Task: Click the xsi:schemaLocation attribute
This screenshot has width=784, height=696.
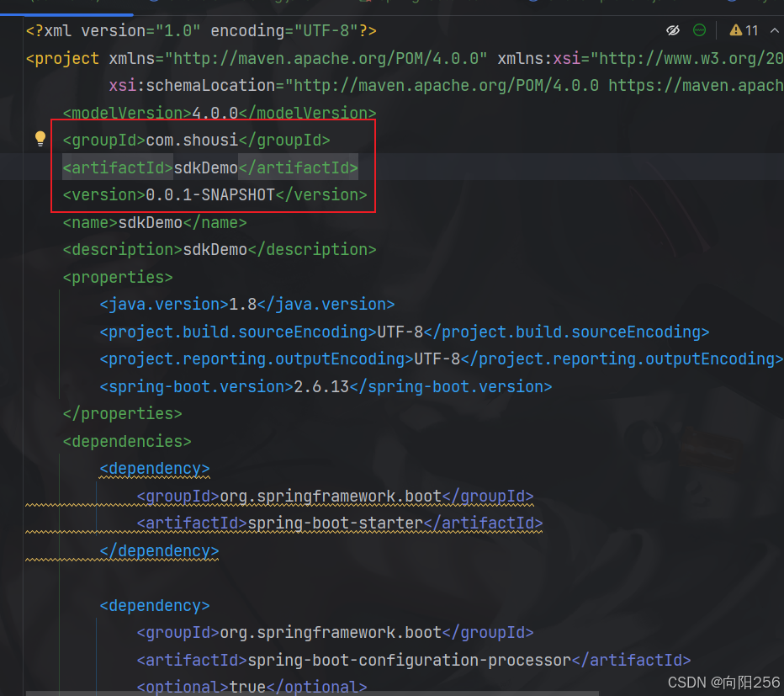Action: click(192, 86)
